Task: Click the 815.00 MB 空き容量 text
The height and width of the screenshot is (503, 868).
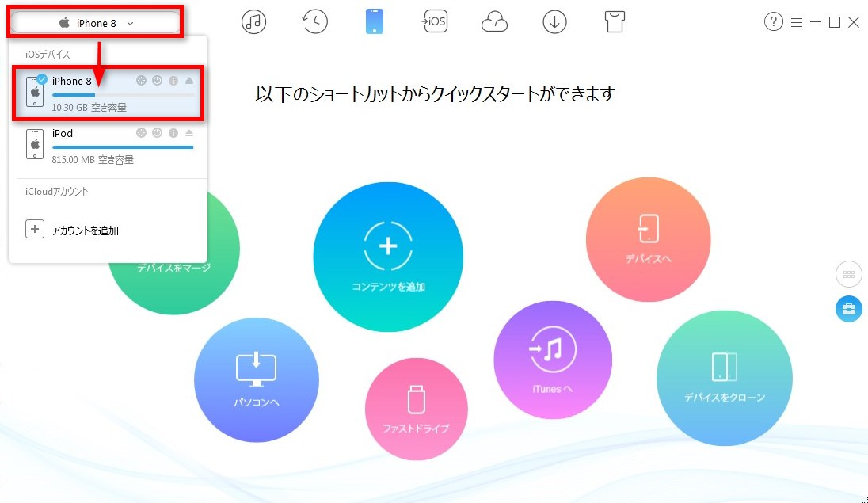Action: point(93,159)
